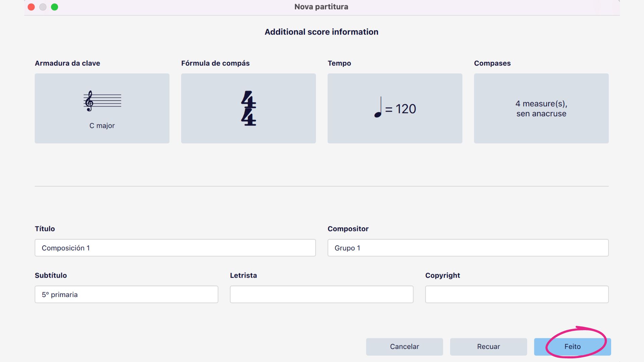Click the 'Nova partitura' title bar text
This screenshot has height=362, width=644.
[x=321, y=7]
